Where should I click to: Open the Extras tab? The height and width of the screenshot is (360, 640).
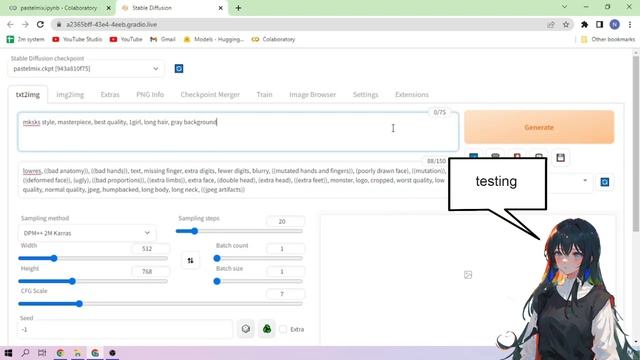coord(110,94)
